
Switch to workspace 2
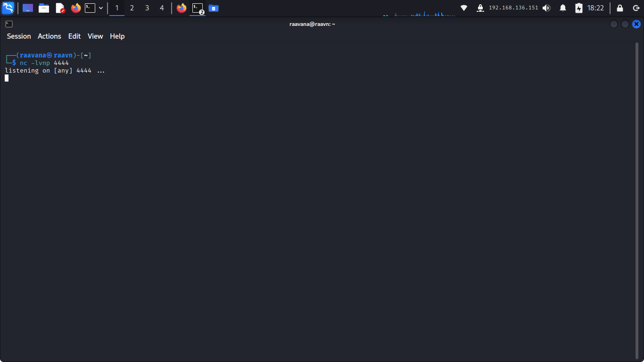[x=132, y=8]
